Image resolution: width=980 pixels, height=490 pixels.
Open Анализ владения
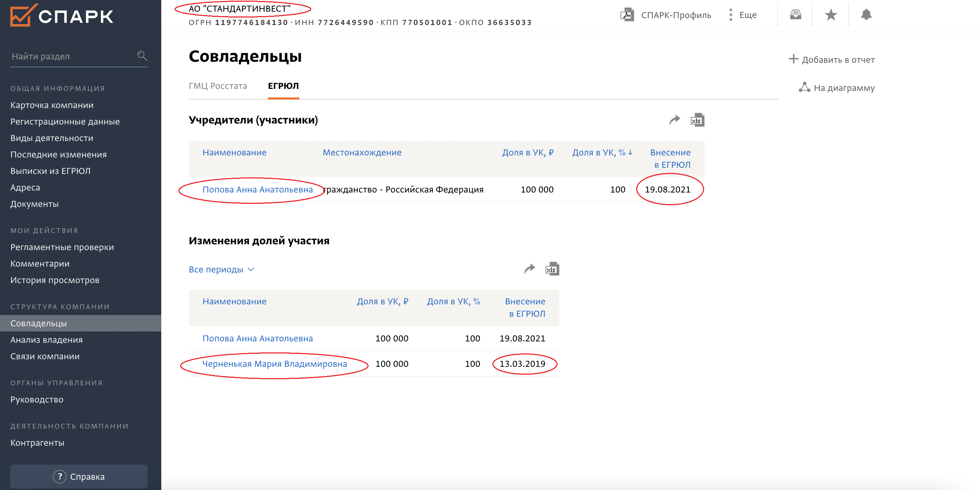tap(46, 340)
